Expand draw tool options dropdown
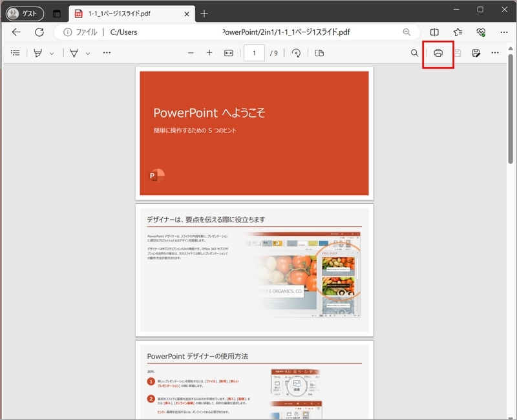The image size is (517, 420). pos(88,53)
